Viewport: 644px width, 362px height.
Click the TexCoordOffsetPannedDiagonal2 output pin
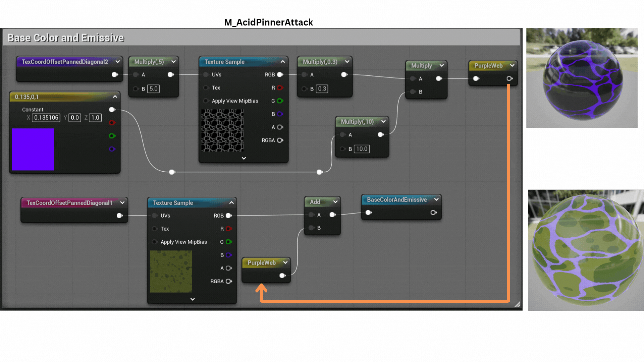click(x=115, y=74)
